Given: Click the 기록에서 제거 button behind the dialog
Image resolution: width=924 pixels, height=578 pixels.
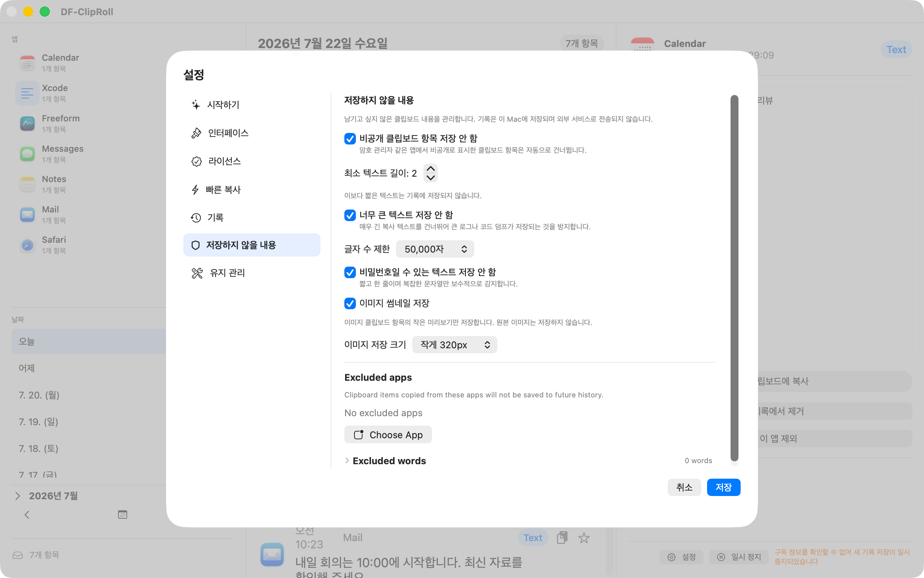Looking at the screenshot, I should [x=834, y=411].
